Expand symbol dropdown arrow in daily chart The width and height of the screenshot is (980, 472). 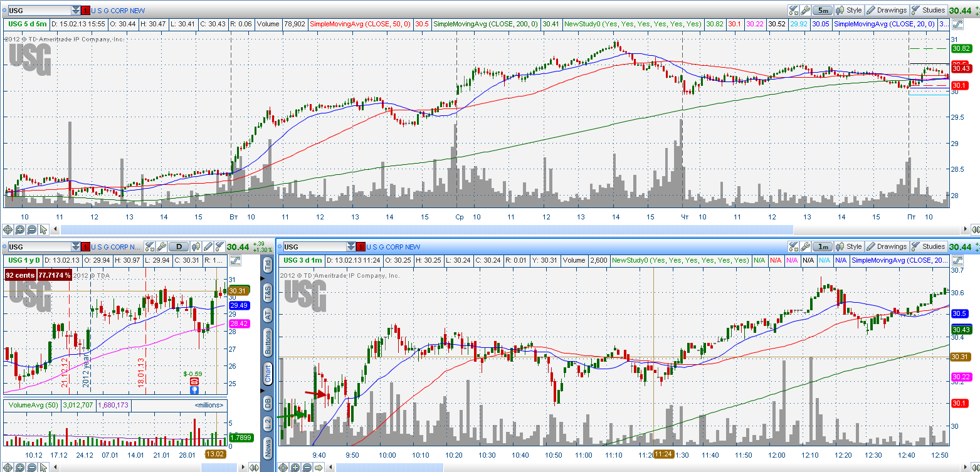pos(76,247)
